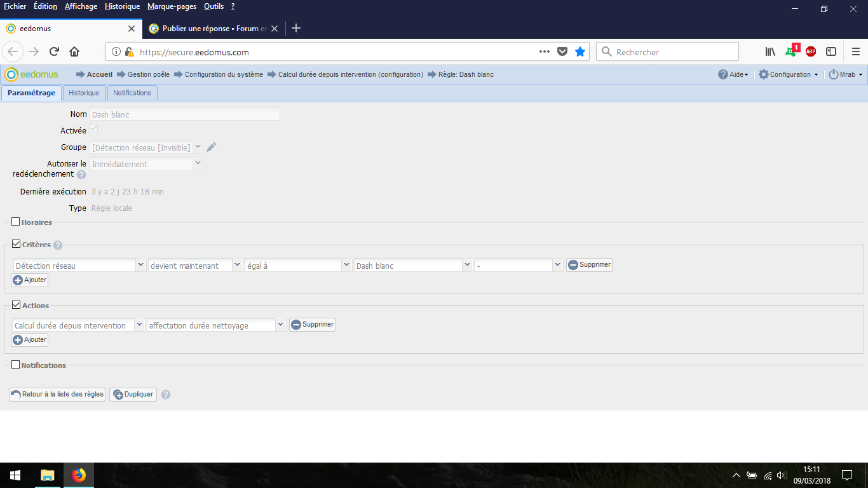Open the Outils menu
Viewport: 868px width, 488px height.
[214, 6]
